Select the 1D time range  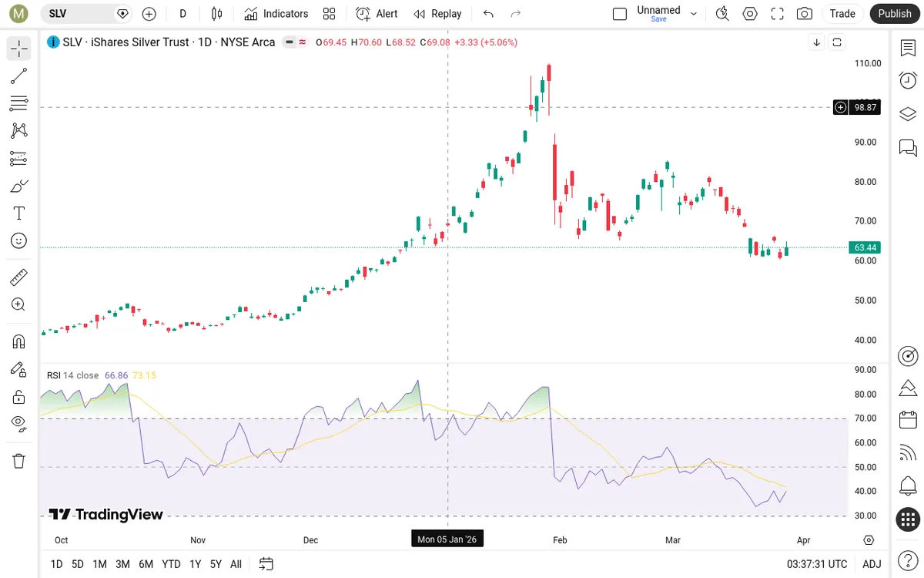point(57,564)
